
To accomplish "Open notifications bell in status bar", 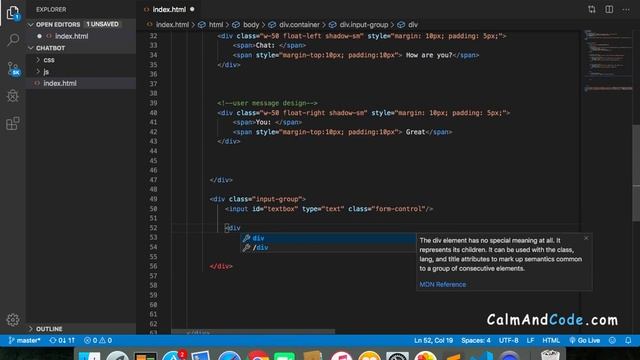I will point(628,340).
